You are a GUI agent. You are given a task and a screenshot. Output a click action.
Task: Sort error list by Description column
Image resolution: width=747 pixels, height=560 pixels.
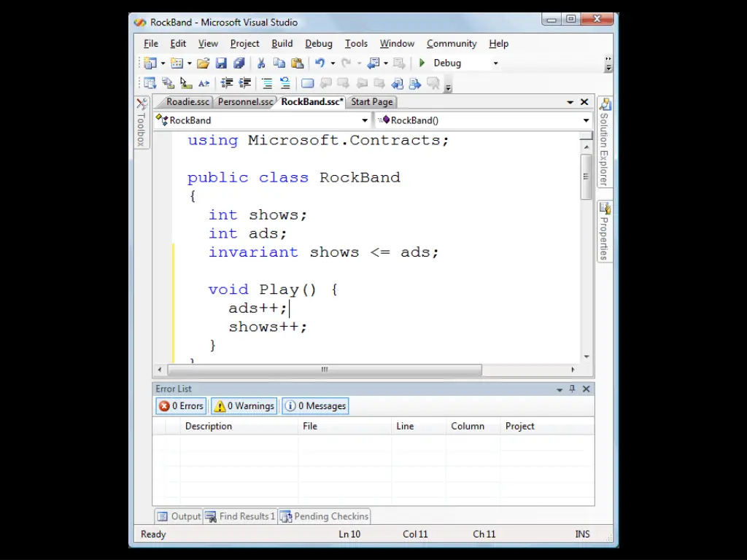(239, 426)
